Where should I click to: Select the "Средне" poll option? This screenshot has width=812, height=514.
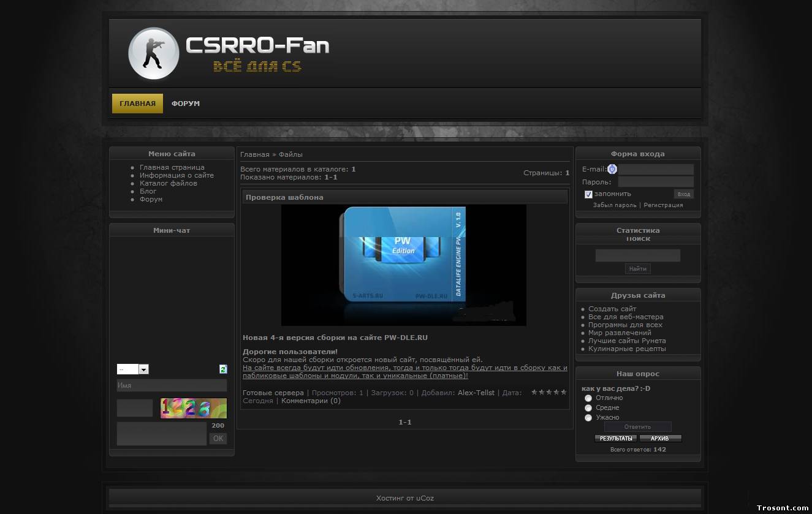click(x=588, y=408)
